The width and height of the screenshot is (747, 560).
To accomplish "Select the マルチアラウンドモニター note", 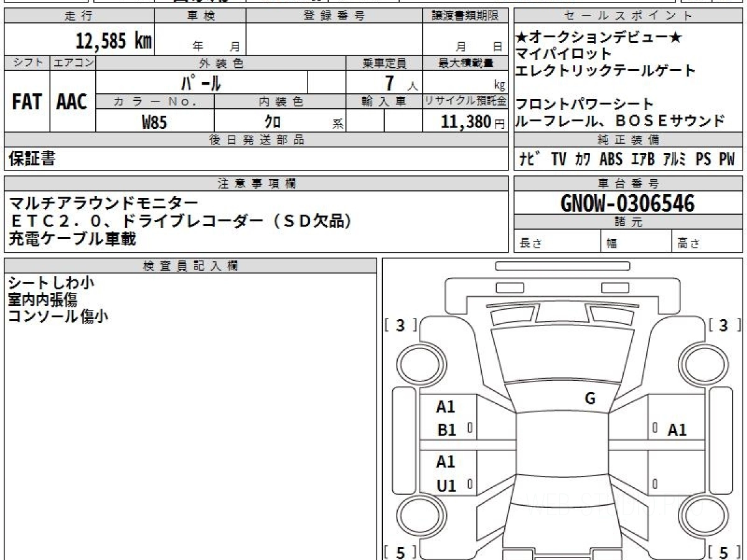I will [103, 203].
